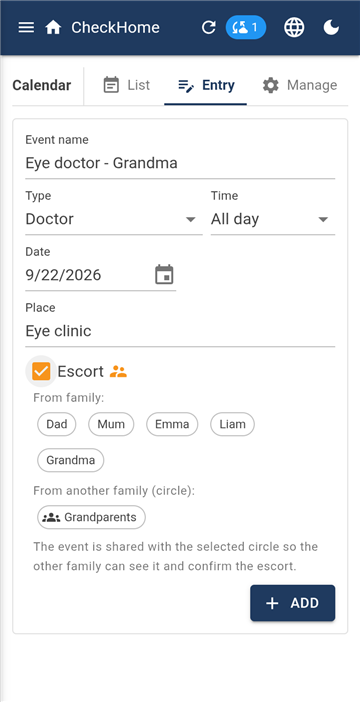The height and width of the screenshot is (702, 360).
Task: Open the language globe icon
Action: 294,28
